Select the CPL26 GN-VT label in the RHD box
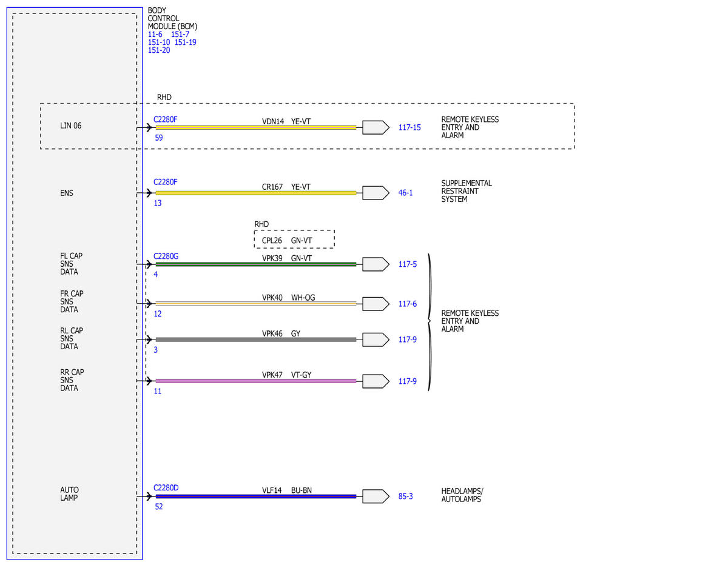This screenshot has height=562, width=728. point(286,240)
